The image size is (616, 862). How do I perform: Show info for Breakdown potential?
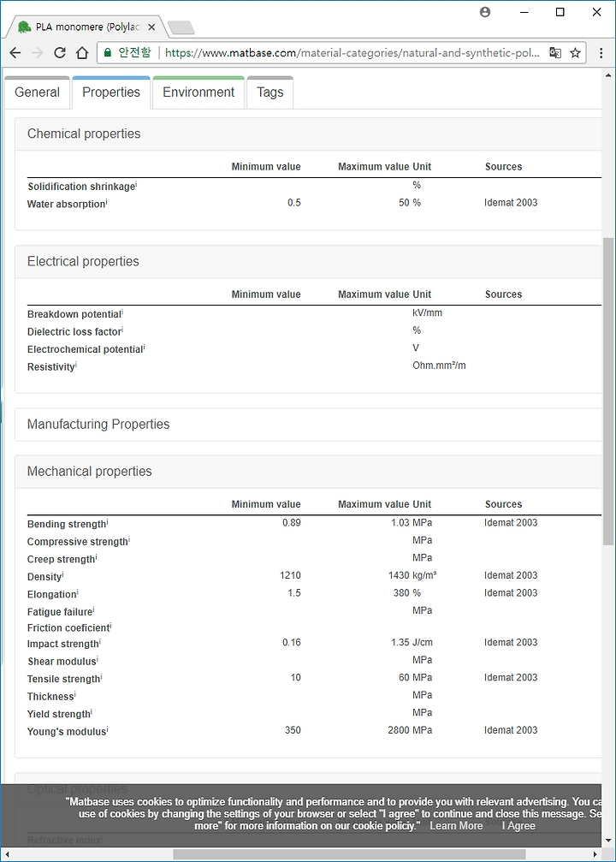[x=122, y=312]
